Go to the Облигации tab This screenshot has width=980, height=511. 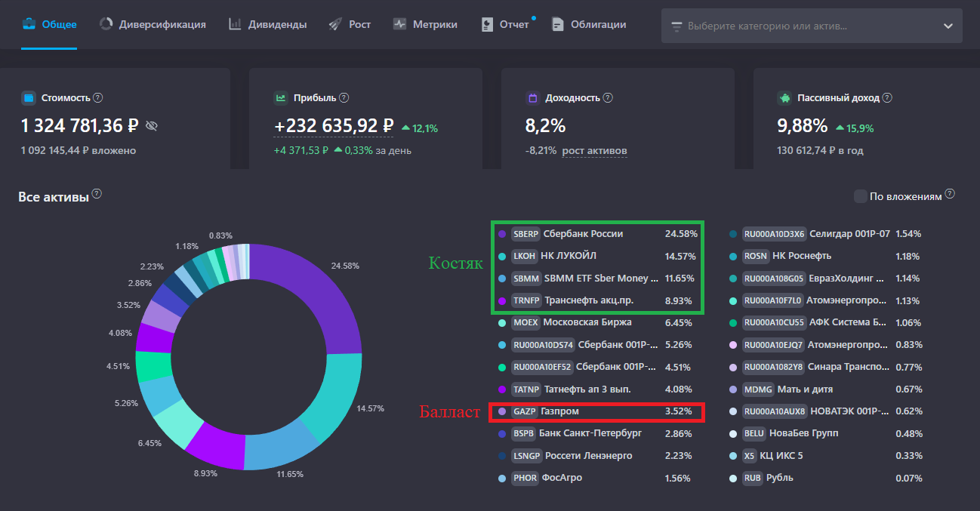[x=589, y=24]
